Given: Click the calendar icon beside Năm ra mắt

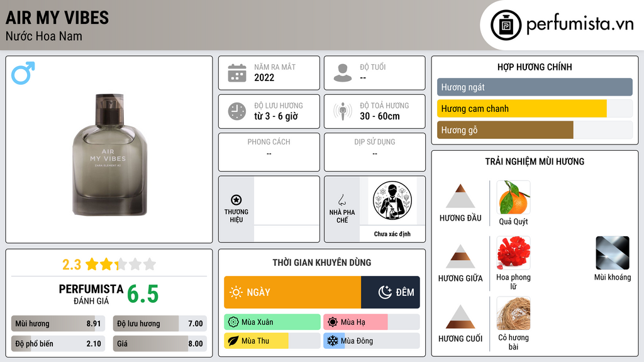Looking at the screenshot, I should coord(237,73).
